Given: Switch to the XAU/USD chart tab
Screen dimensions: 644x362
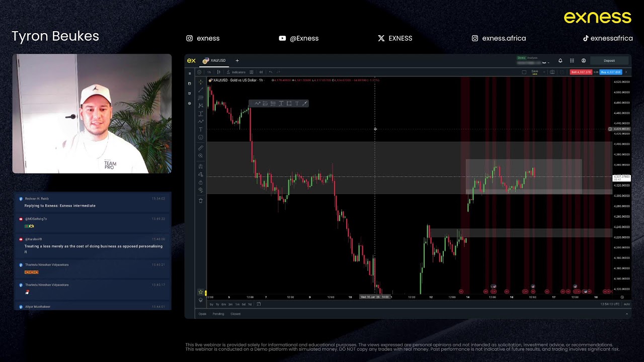Looking at the screenshot, I should 214,60.
